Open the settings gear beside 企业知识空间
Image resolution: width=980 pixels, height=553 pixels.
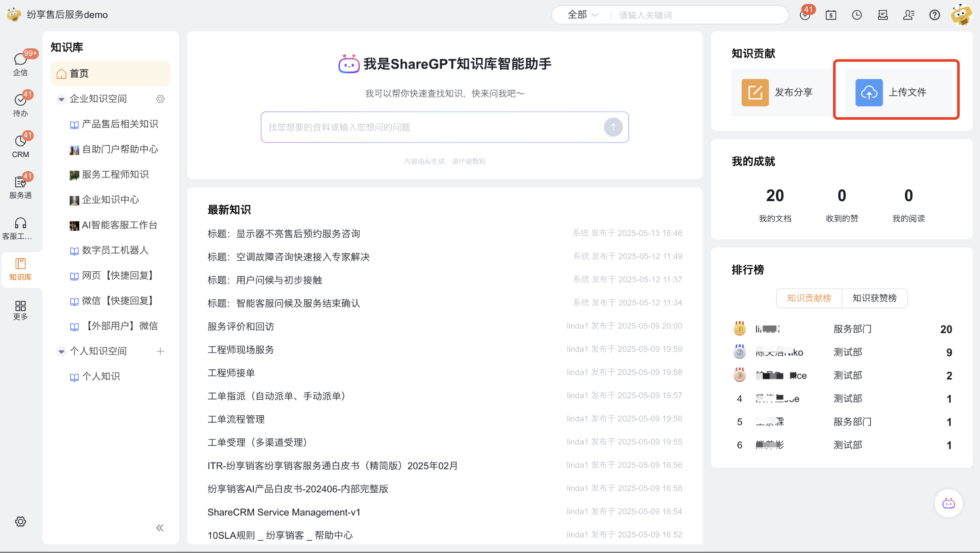(x=160, y=99)
